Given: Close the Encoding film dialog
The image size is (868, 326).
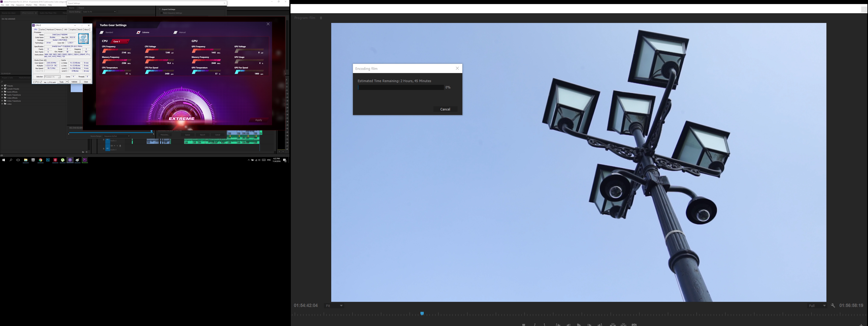Looking at the screenshot, I should click(457, 68).
